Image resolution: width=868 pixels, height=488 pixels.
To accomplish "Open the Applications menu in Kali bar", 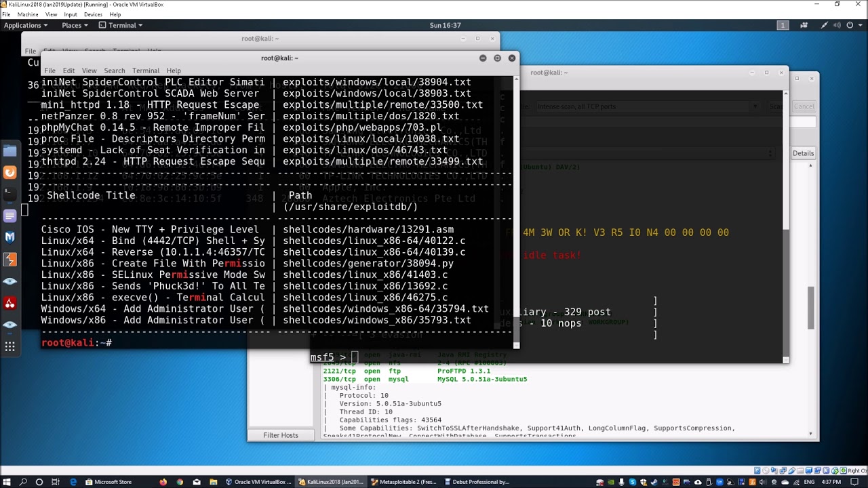I will [26, 25].
